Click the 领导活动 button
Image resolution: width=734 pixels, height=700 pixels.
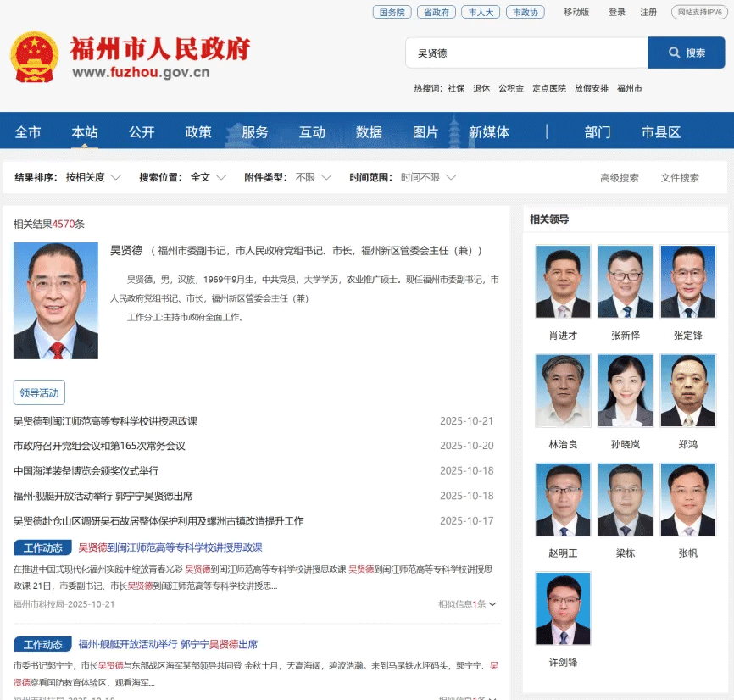coord(37,392)
